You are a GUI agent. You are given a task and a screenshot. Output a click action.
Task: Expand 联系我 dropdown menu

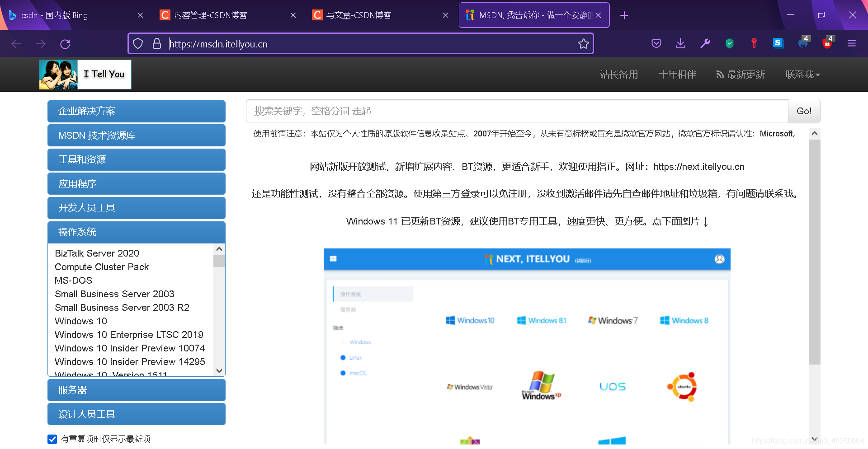[802, 75]
